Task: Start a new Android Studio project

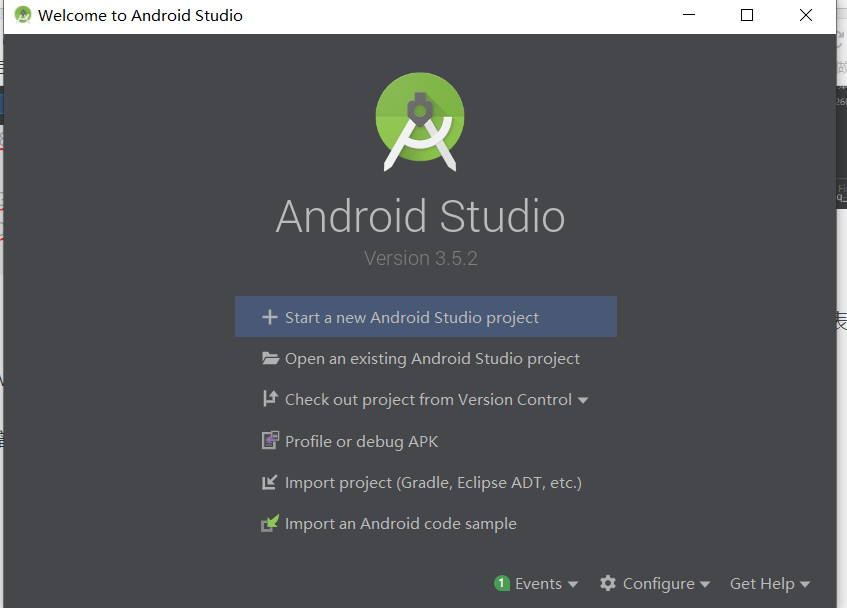Action: tap(426, 317)
